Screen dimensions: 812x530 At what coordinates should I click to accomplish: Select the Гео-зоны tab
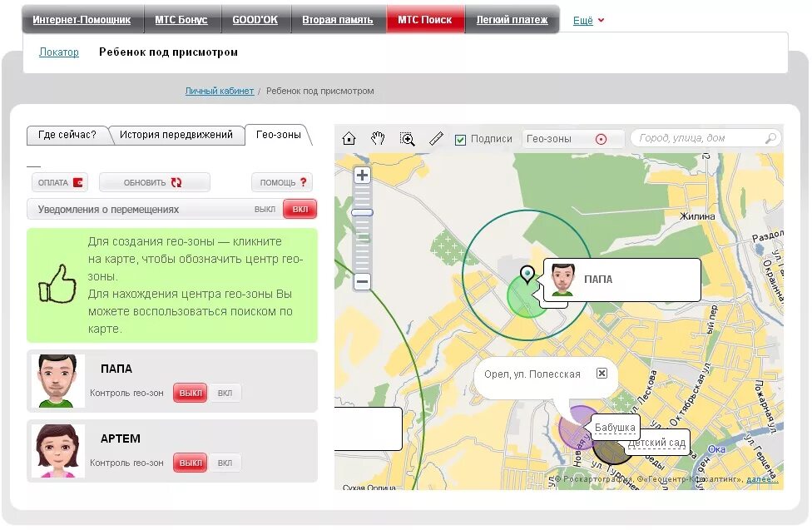point(278,135)
